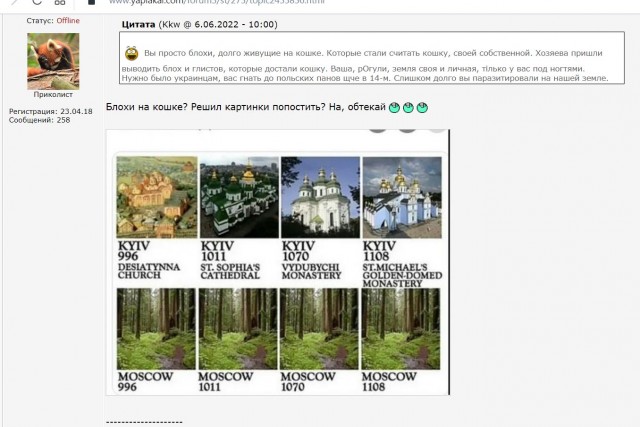Click the Приколист user rank label
The width and height of the screenshot is (640, 427).
53,94
